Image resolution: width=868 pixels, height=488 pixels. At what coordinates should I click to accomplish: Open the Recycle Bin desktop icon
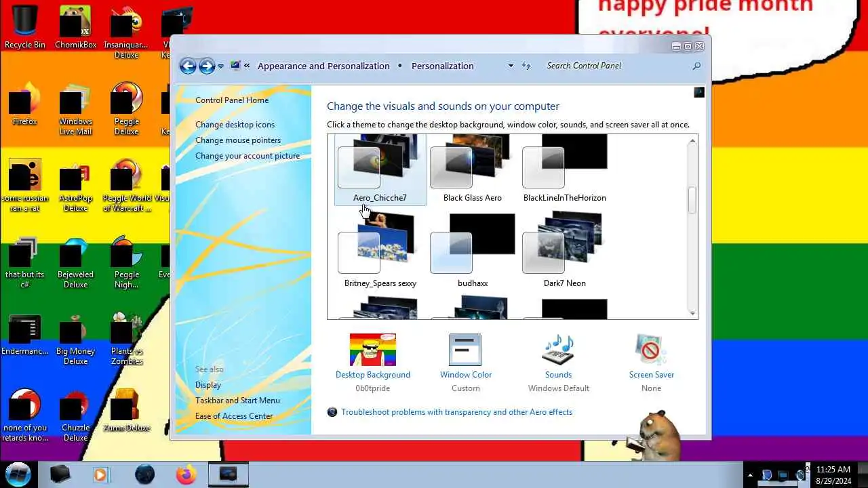pyautogui.click(x=25, y=27)
